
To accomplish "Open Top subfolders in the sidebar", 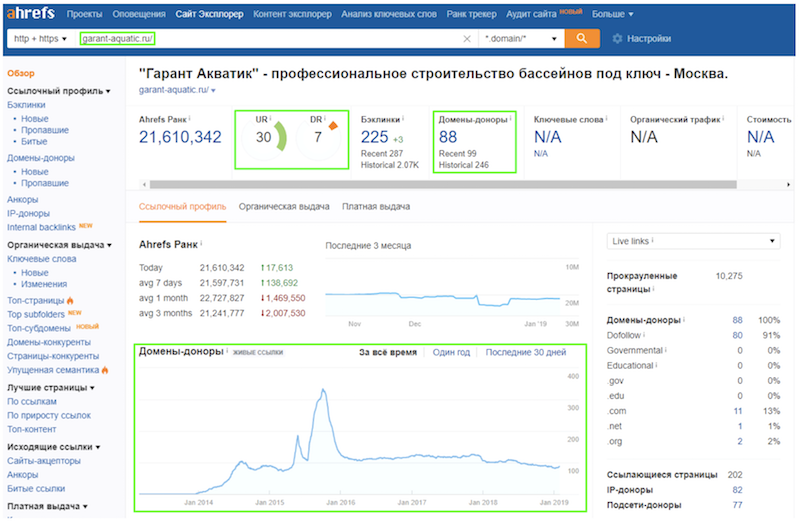I will [x=36, y=314].
